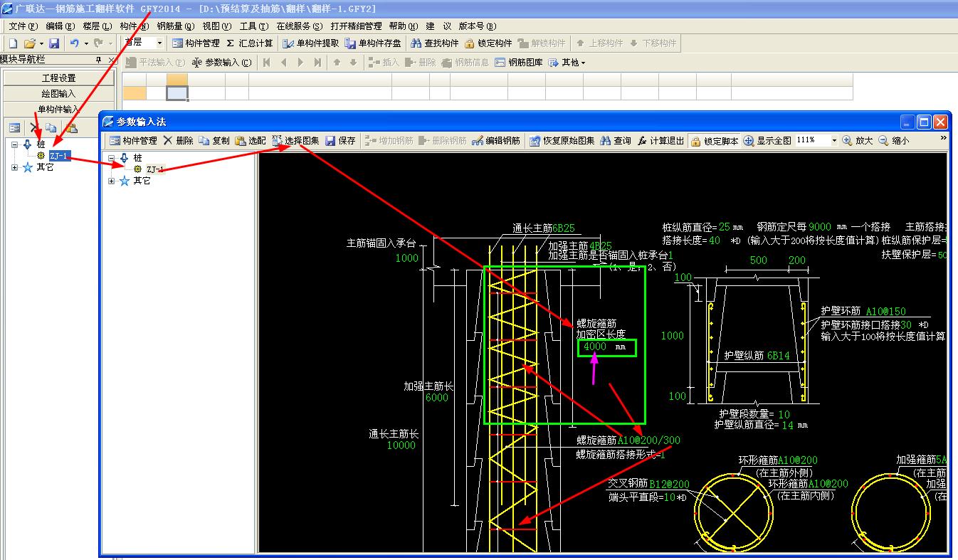The height and width of the screenshot is (560, 958).
Task: Open the 首层 floor selector dropdown
Action: [x=159, y=43]
